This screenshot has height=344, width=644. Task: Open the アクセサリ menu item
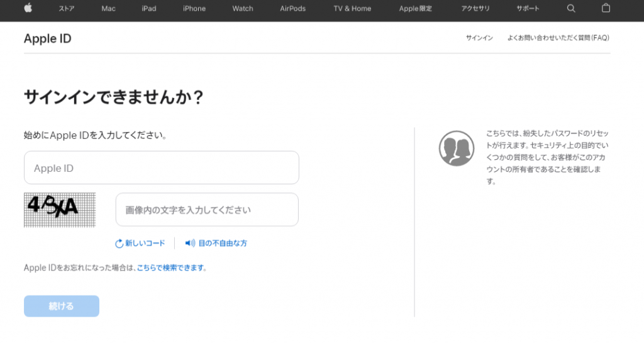pyautogui.click(x=475, y=8)
